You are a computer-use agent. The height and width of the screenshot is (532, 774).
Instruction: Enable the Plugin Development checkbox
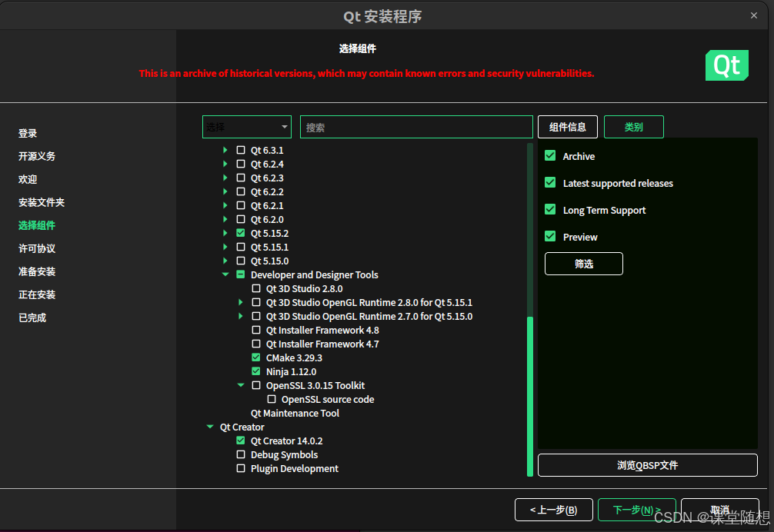241,468
